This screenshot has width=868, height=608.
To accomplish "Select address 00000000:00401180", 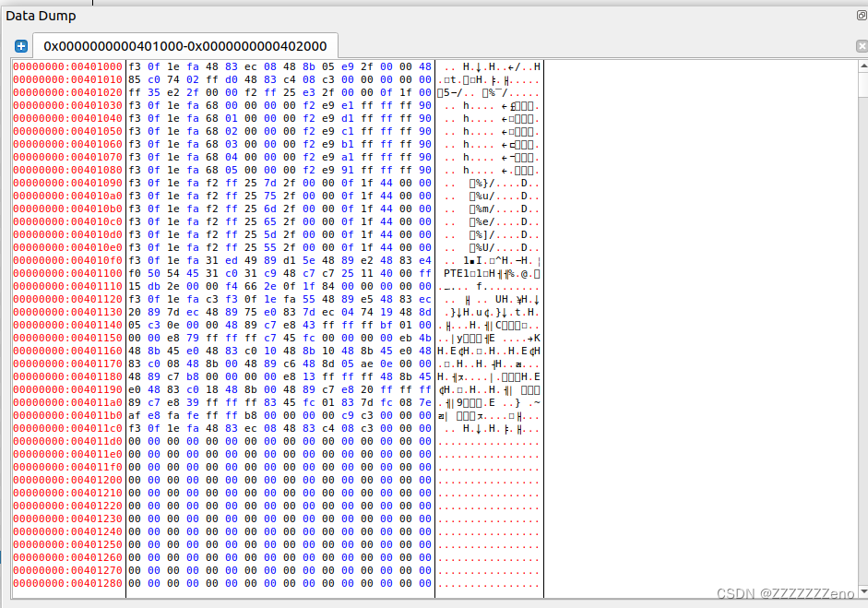I will point(67,376).
